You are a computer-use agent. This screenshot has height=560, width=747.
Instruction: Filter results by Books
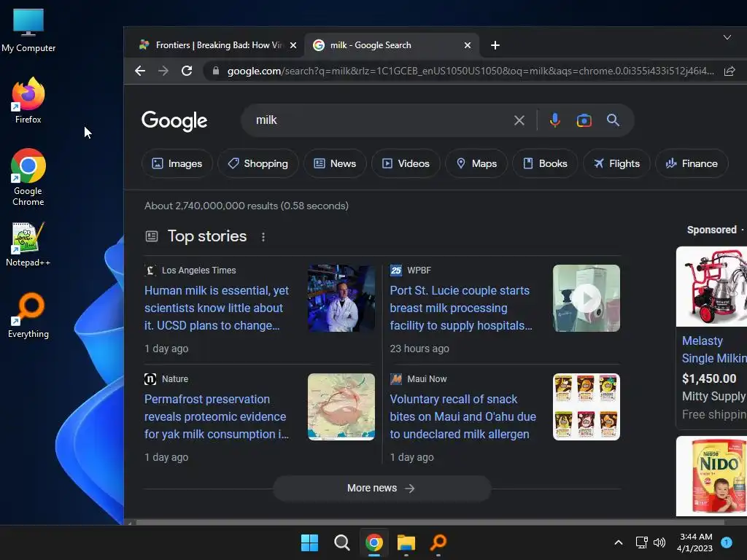click(545, 164)
